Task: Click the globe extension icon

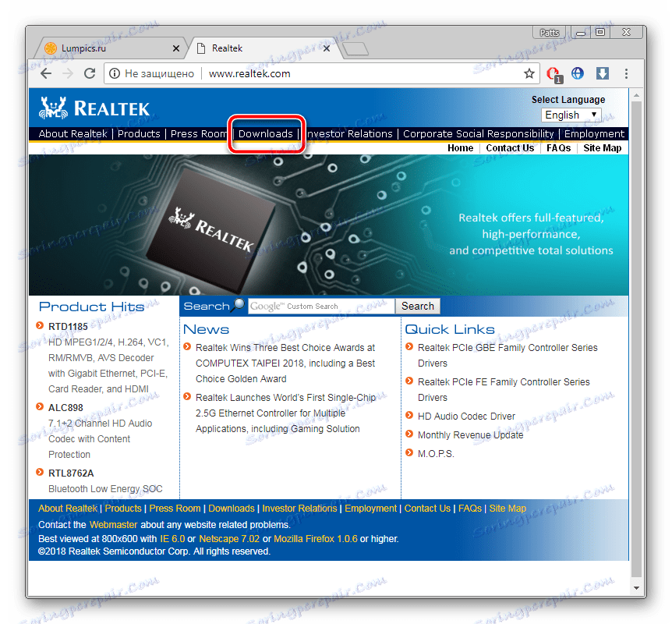Action: pos(578,73)
